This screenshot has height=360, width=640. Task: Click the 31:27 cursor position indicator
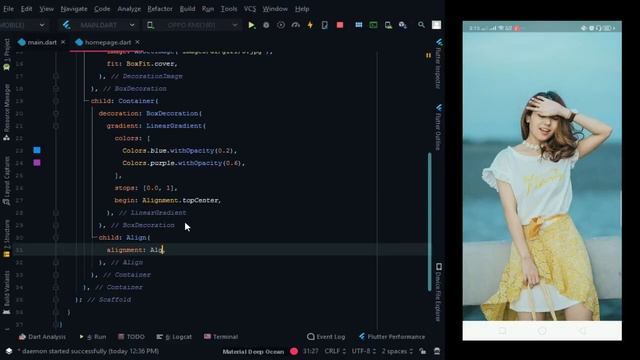(311, 351)
